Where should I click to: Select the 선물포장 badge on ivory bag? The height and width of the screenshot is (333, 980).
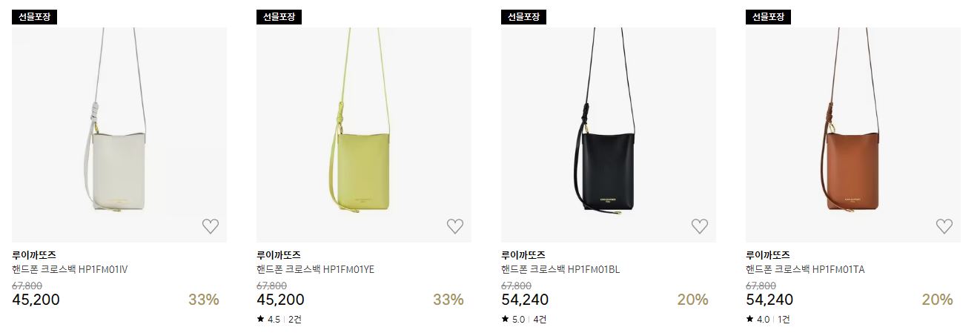(x=34, y=16)
